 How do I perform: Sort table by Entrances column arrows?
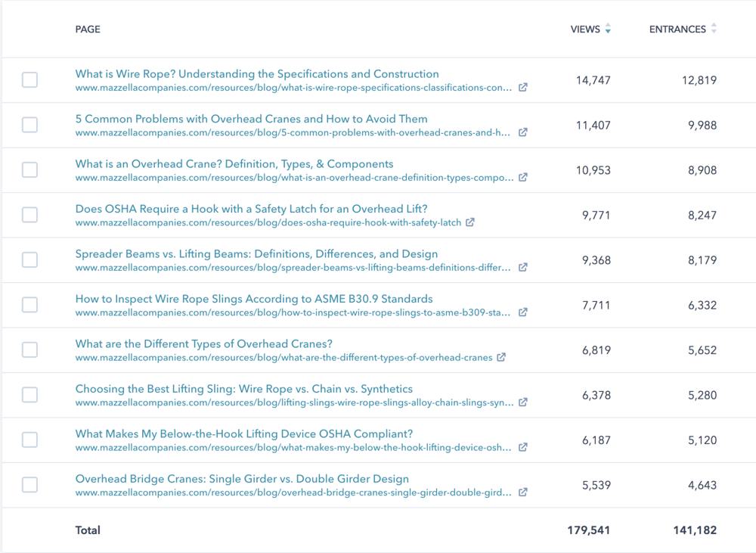click(714, 30)
